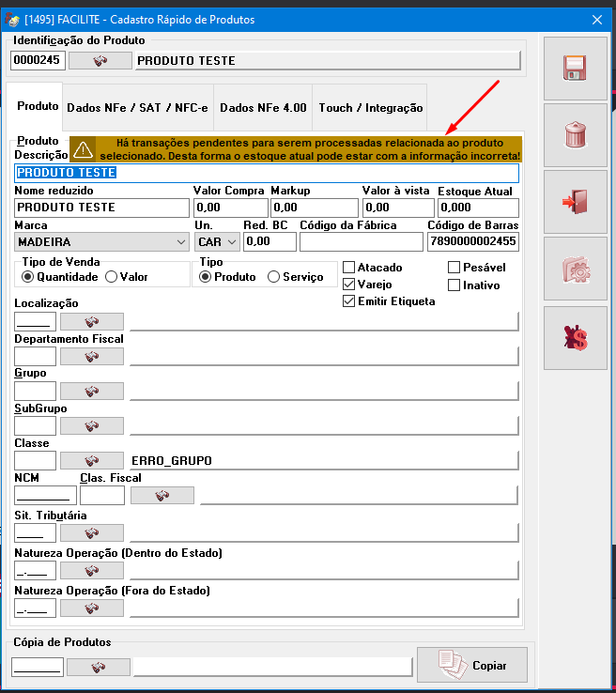Image resolution: width=616 pixels, height=693 pixels.
Task: Open Localização search binoculars button
Action: pos(92,321)
